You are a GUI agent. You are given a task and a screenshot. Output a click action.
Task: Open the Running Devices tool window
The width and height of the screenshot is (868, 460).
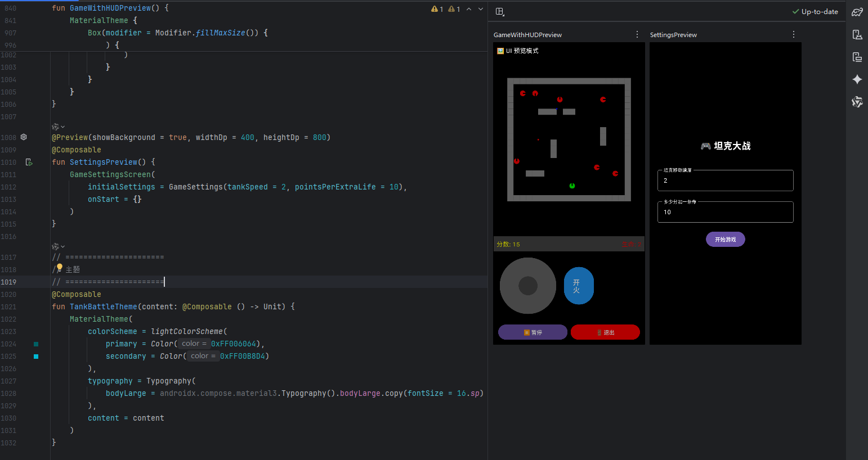pos(857,57)
